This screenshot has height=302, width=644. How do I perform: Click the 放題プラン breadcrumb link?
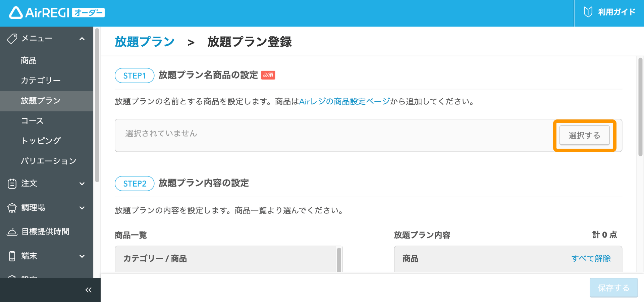point(145,42)
